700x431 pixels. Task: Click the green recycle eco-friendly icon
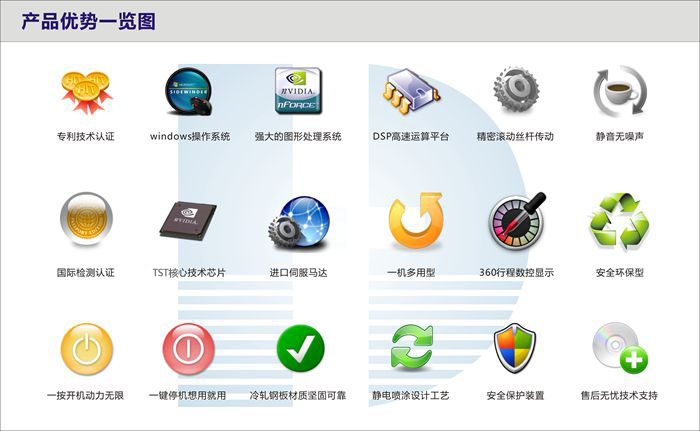pyautogui.click(x=619, y=220)
